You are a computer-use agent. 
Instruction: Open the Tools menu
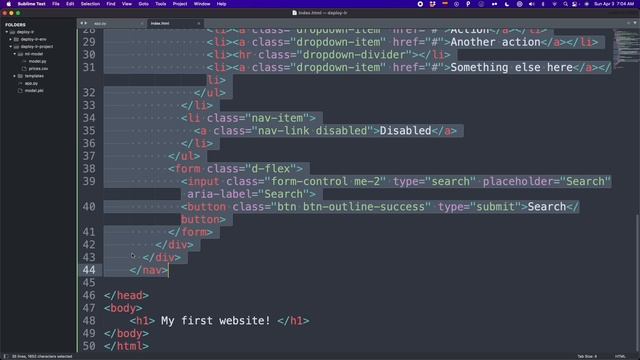coord(161,4)
